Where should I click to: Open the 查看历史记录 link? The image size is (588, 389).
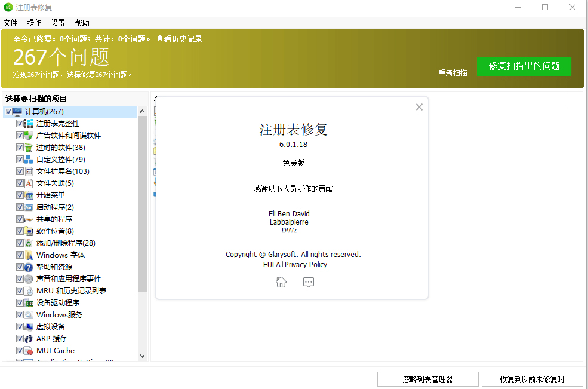pyautogui.click(x=179, y=39)
